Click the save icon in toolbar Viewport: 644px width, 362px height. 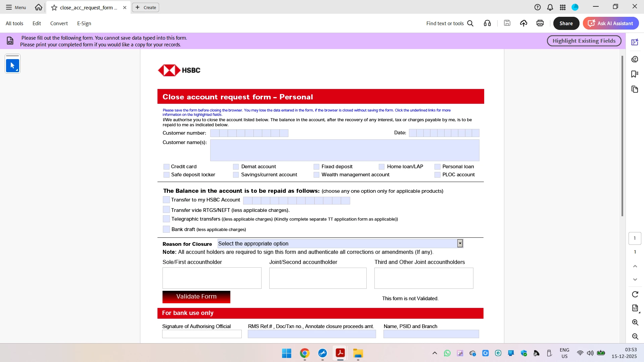[x=507, y=23]
